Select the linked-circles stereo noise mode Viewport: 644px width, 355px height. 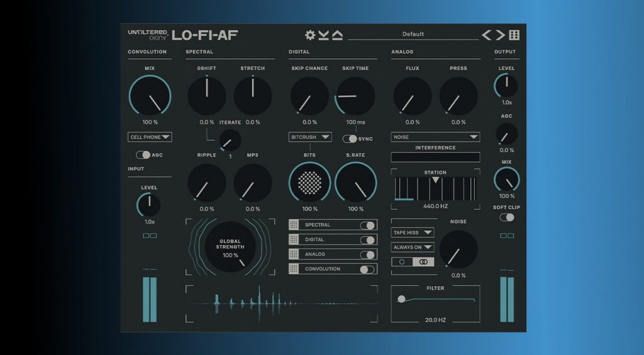pyautogui.click(x=423, y=262)
